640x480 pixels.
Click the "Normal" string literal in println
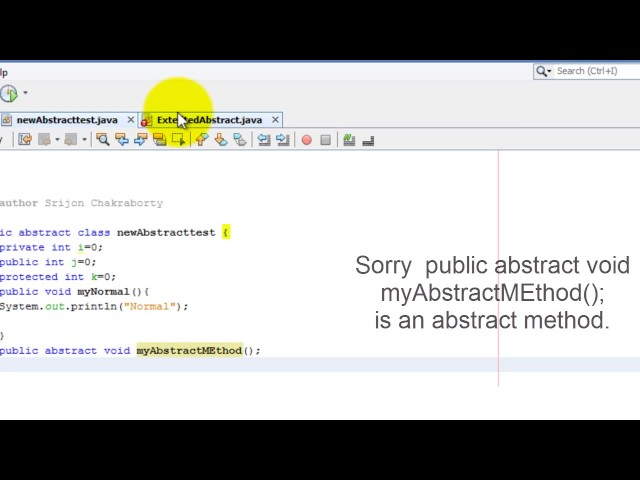(x=150, y=307)
